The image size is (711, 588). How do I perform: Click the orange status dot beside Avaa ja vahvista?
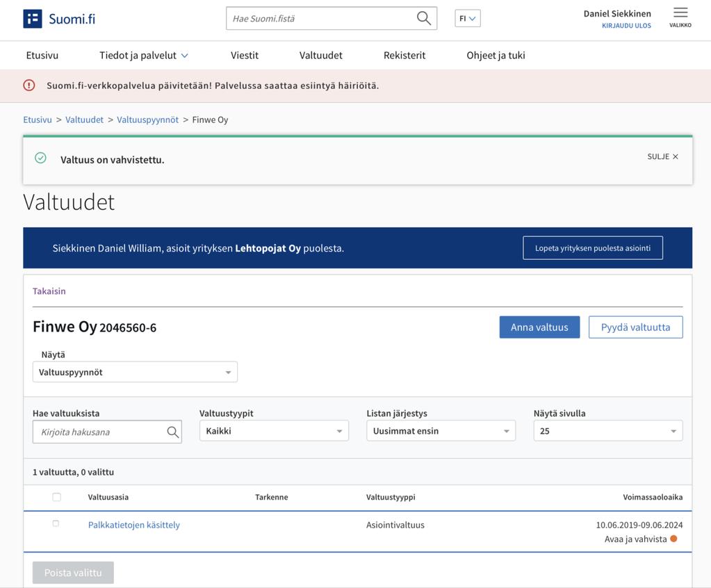point(674,539)
